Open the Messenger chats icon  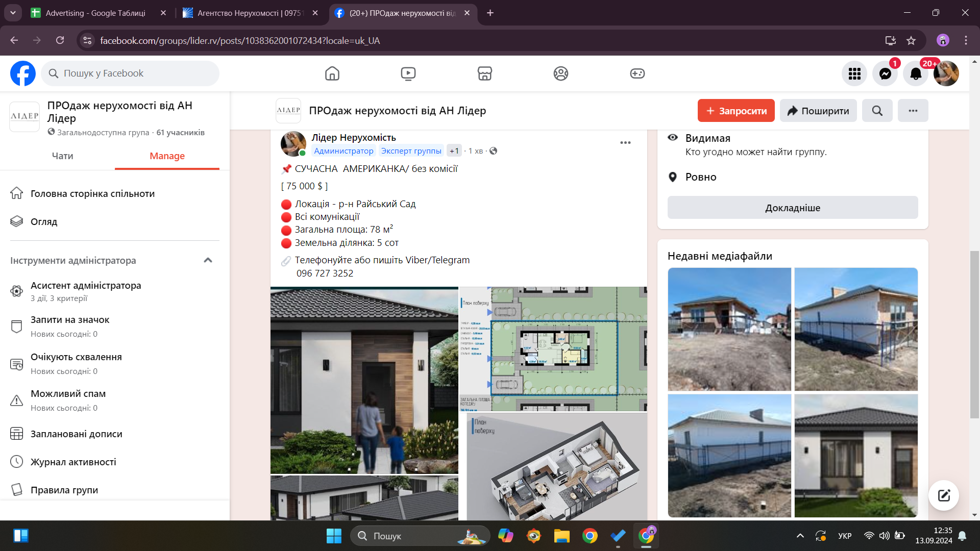pyautogui.click(x=885, y=73)
